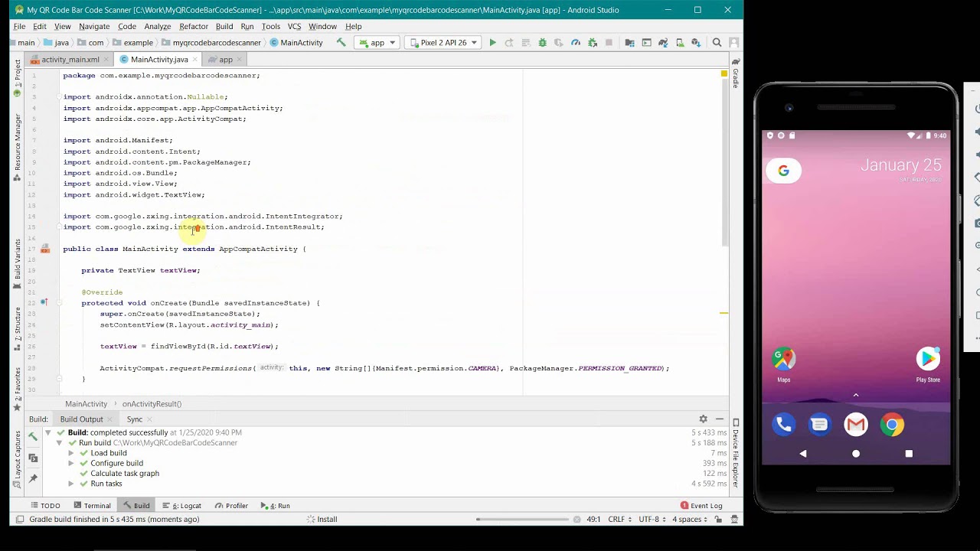Open the File menu

pyautogui.click(x=19, y=26)
